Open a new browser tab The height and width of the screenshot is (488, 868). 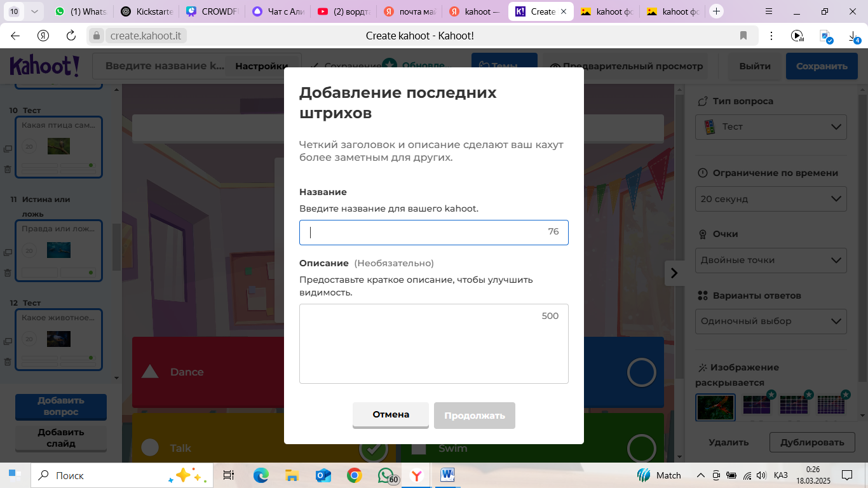[716, 11]
